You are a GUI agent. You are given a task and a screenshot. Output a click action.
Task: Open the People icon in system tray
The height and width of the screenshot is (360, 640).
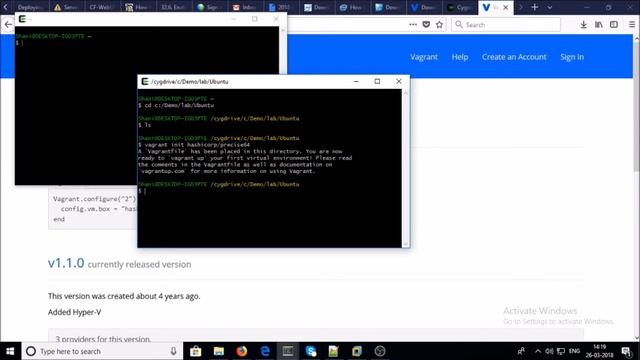pyautogui.click(x=521, y=351)
